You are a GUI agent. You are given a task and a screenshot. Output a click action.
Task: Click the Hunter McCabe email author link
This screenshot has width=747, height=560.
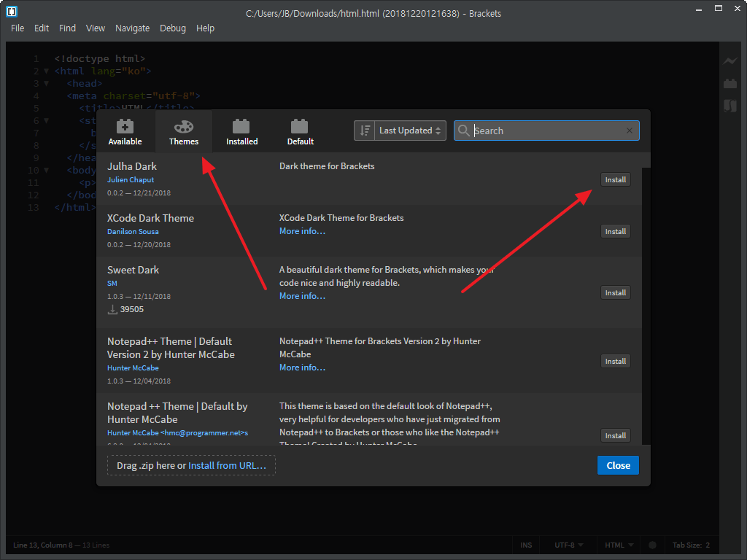pos(177,433)
